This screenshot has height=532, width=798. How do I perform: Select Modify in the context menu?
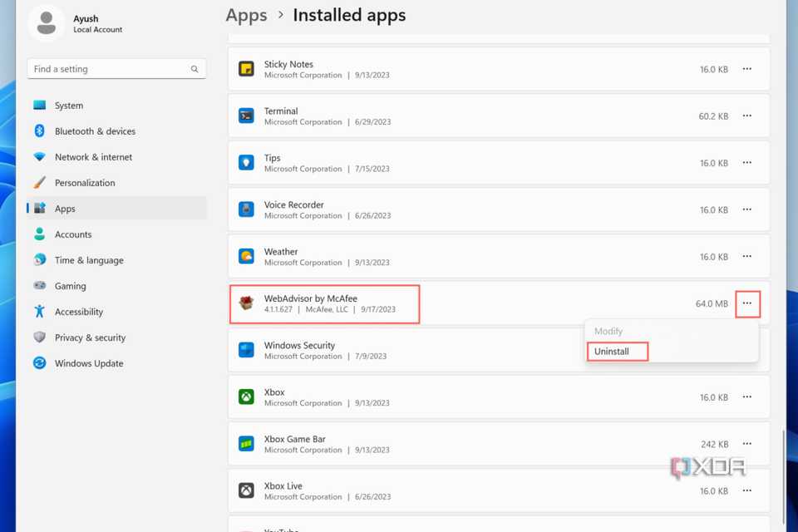pos(608,331)
